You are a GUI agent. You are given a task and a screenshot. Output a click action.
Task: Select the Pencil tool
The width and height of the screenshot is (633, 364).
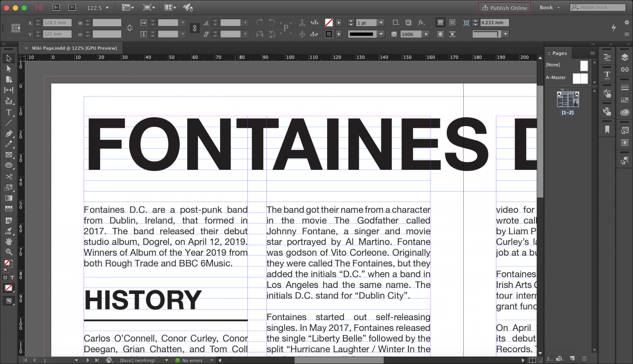pos(9,144)
